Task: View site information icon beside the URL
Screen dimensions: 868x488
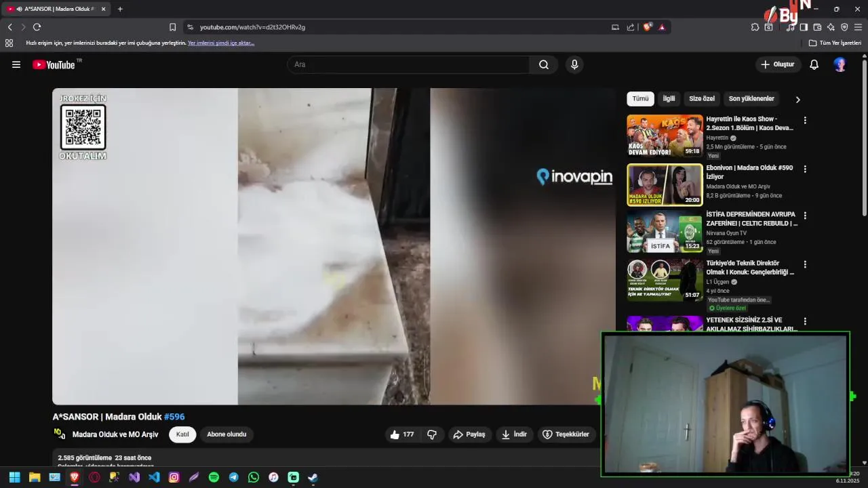Action: pyautogui.click(x=190, y=27)
